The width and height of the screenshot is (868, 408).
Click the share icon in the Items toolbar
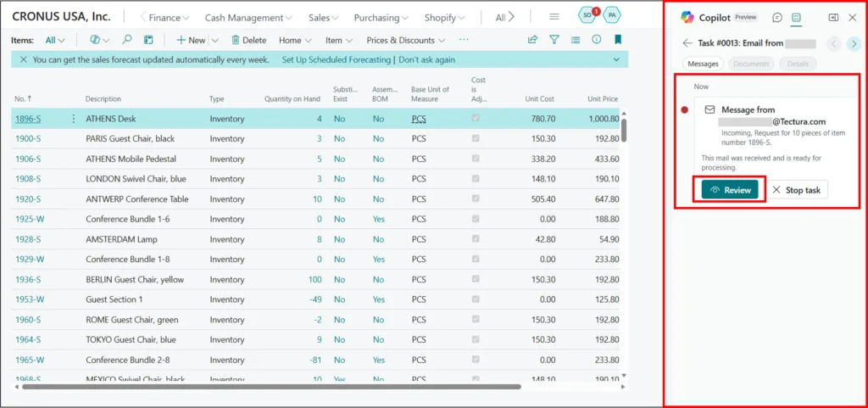pyautogui.click(x=532, y=40)
